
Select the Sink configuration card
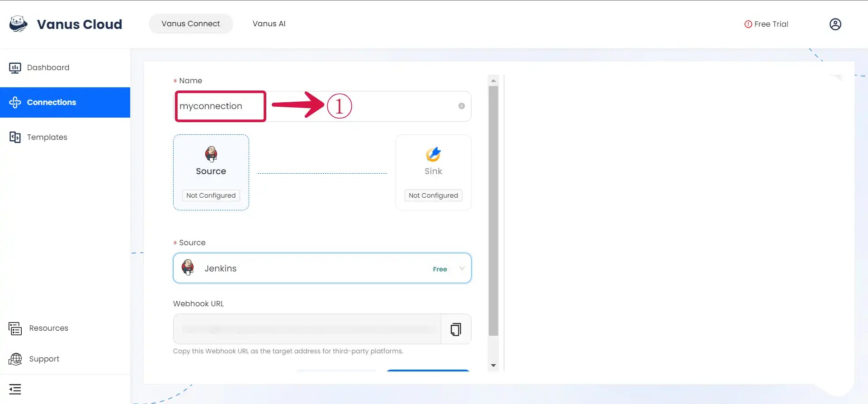(434, 172)
